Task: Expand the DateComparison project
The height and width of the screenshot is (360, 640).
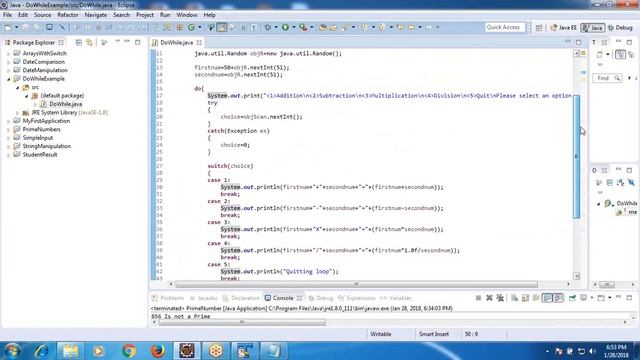Action: click(x=8, y=62)
